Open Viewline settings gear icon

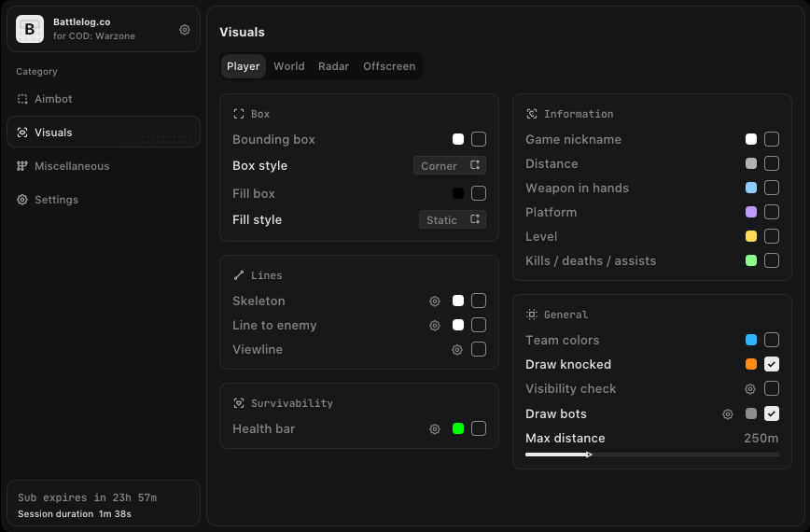tap(457, 350)
